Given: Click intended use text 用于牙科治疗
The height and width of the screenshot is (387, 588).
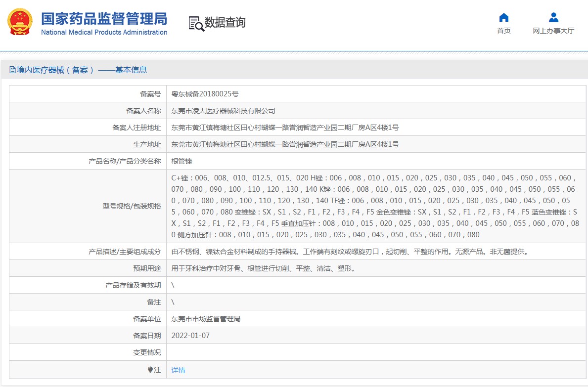Looking at the screenshot, I should (264, 268).
